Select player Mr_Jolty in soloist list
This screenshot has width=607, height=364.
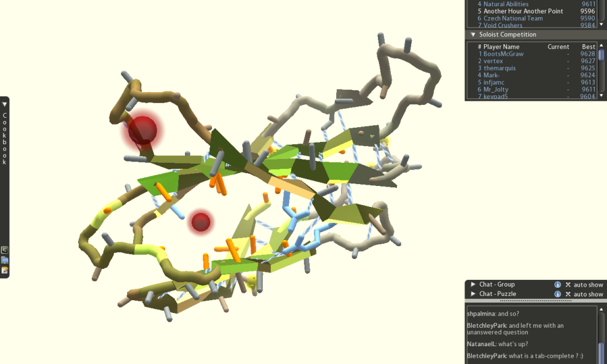(x=496, y=90)
